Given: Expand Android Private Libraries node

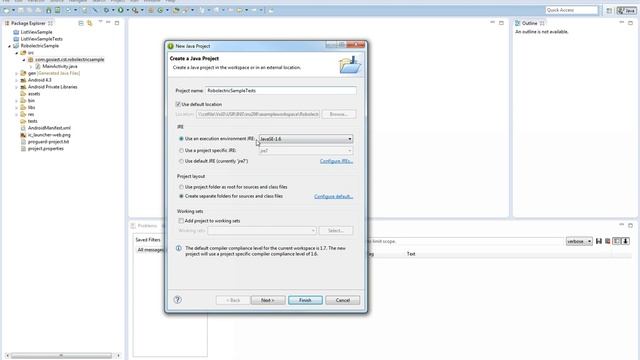Looking at the screenshot, I should (x=17, y=87).
